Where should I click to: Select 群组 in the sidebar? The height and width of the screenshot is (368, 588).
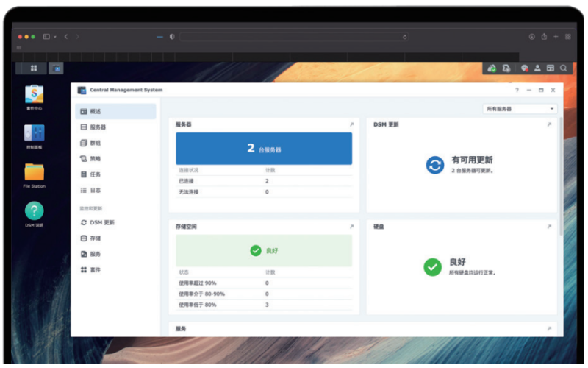[115, 143]
